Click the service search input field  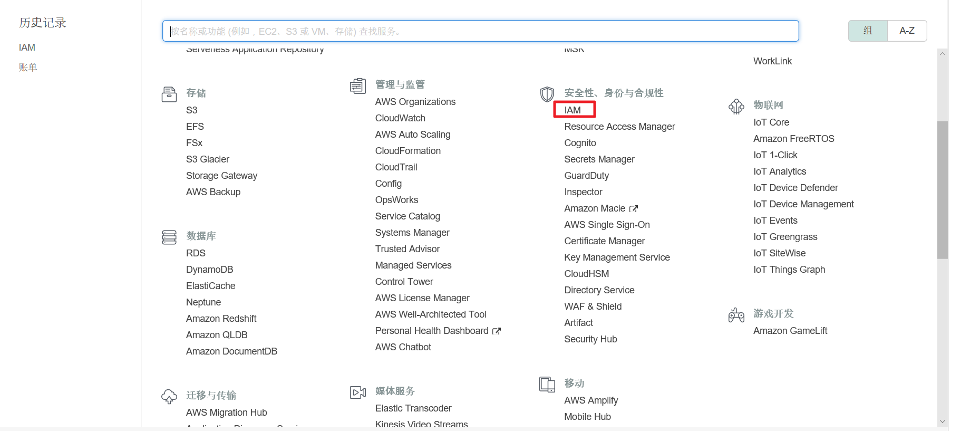pos(480,31)
